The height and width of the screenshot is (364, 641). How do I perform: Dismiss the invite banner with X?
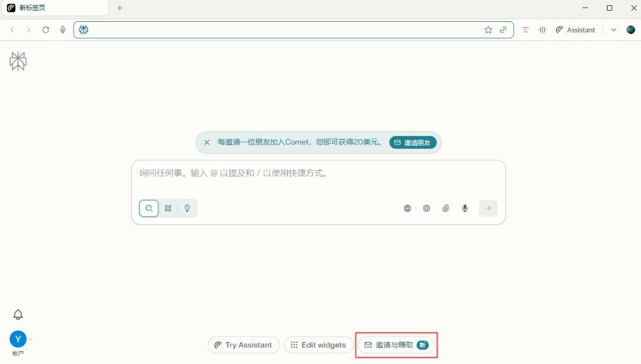point(206,142)
